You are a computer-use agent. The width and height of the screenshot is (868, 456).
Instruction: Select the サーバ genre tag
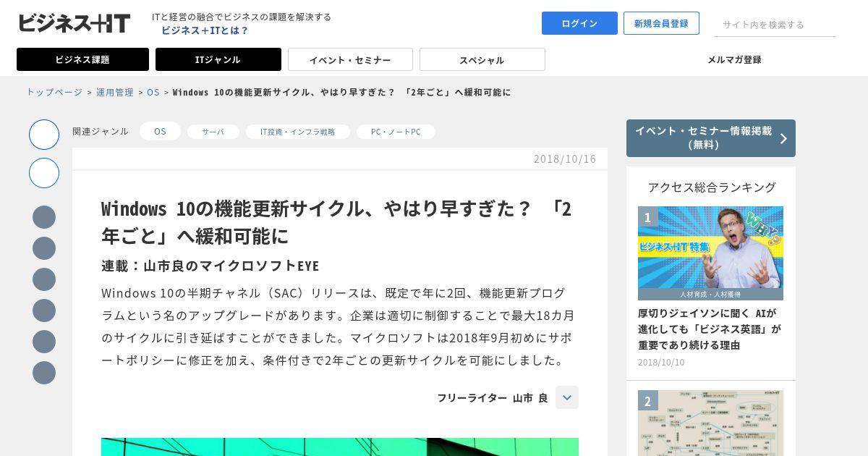coord(213,132)
